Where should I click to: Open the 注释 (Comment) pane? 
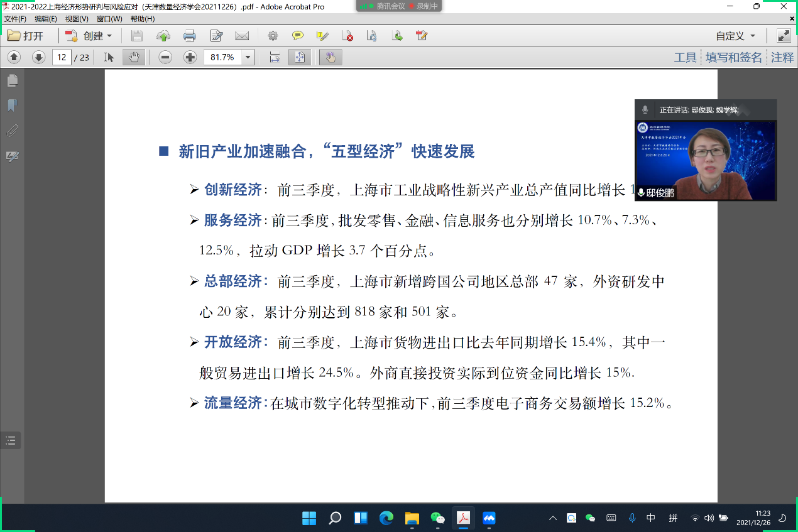tap(782, 57)
